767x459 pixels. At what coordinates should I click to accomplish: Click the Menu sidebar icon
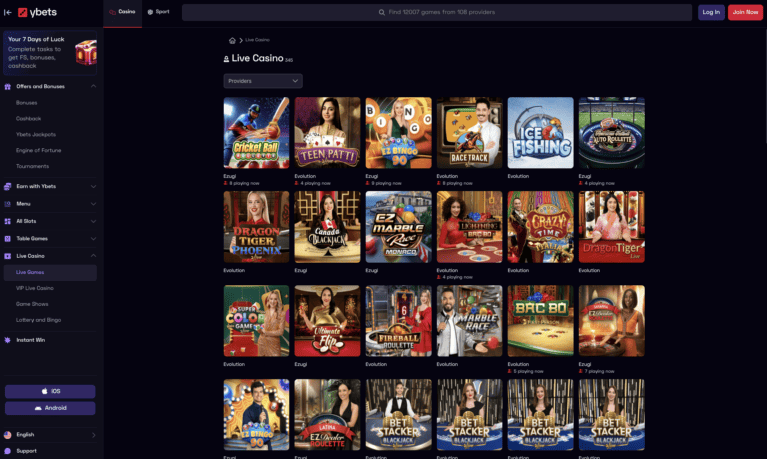[x=7, y=204]
